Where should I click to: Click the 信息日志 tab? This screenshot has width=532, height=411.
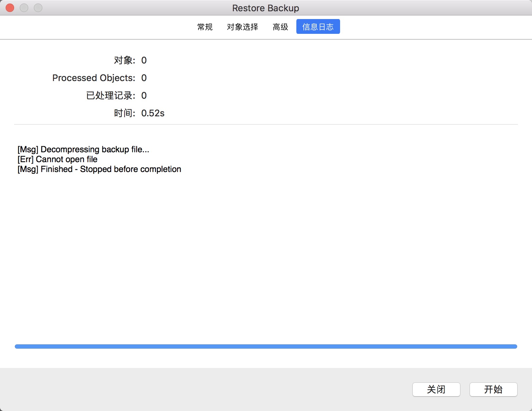pos(318,27)
